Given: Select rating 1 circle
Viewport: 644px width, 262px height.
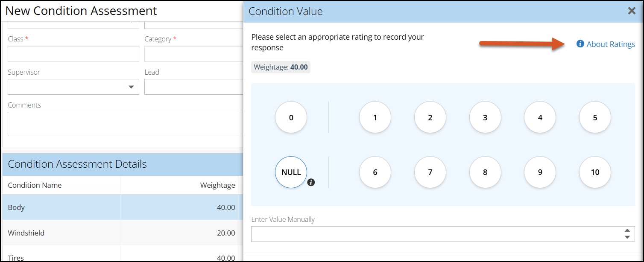Looking at the screenshot, I should [375, 118].
